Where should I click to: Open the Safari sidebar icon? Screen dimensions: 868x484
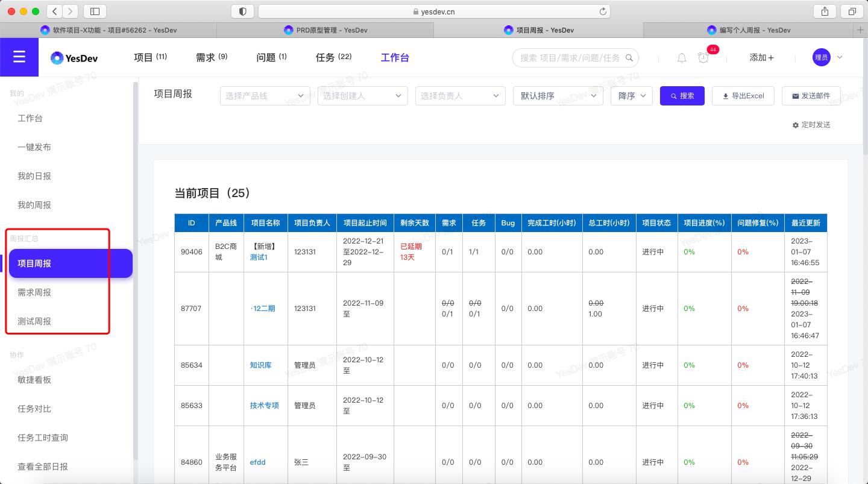pyautogui.click(x=94, y=11)
